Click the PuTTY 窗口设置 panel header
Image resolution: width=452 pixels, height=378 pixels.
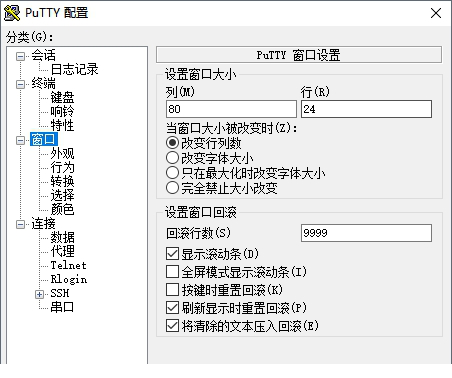pyautogui.click(x=299, y=55)
